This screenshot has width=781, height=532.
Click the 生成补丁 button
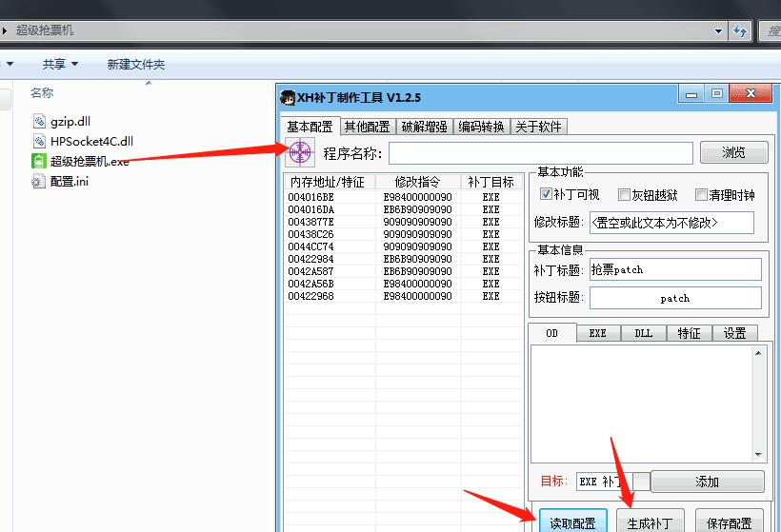click(650, 522)
